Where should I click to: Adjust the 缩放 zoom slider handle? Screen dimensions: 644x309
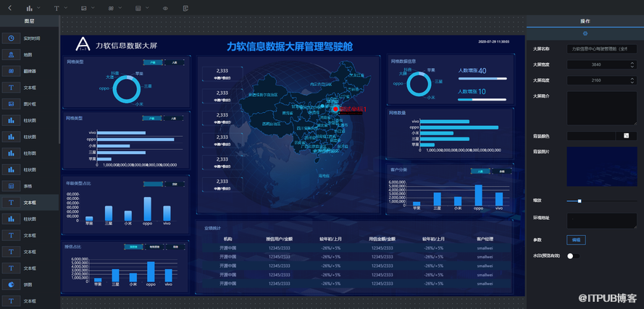pos(580,200)
